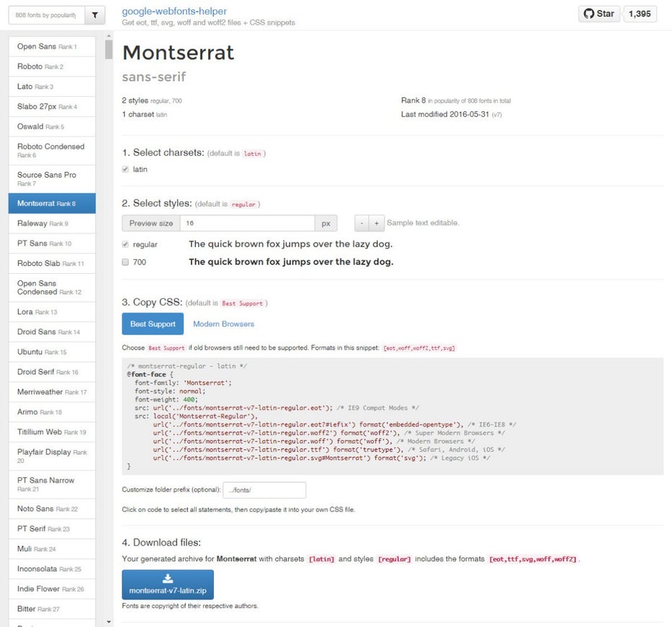Screen dimensions: 672x627
Task: Open Inconsolata font entry
Action: [52, 568]
